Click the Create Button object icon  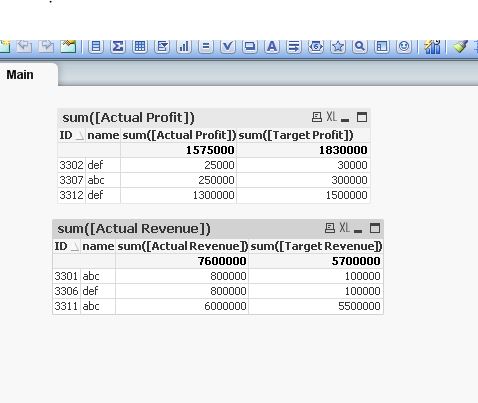pyautogui.click(x=250, y=46)
